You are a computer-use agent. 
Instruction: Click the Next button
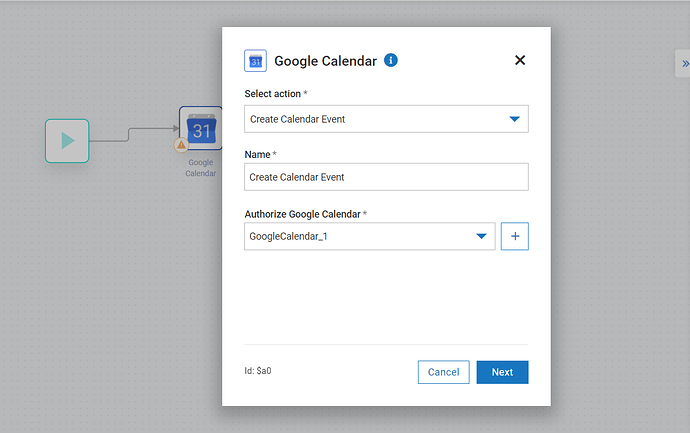[502, 372]
